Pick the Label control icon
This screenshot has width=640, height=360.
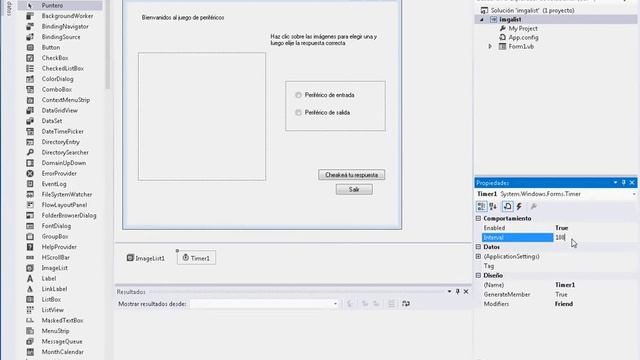pyautogui.click(x=30, y=278)
